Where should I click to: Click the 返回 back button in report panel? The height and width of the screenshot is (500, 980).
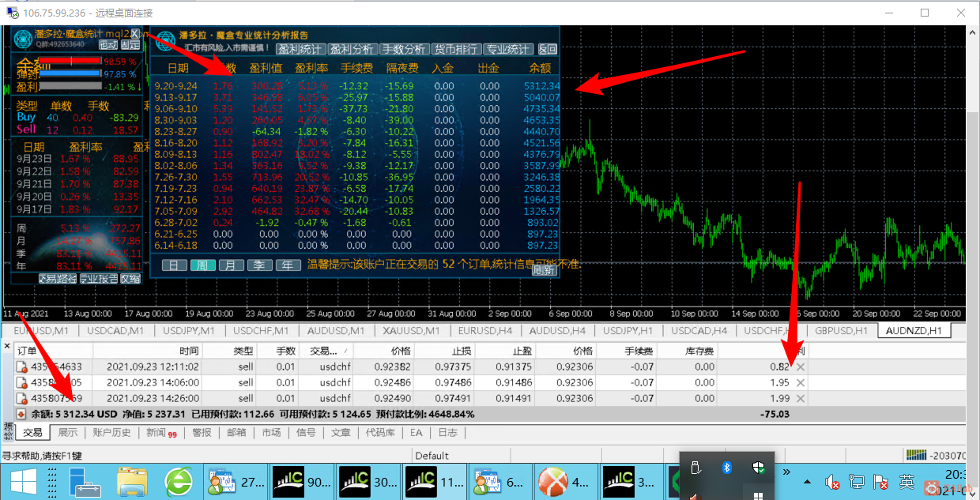(547, 49)
